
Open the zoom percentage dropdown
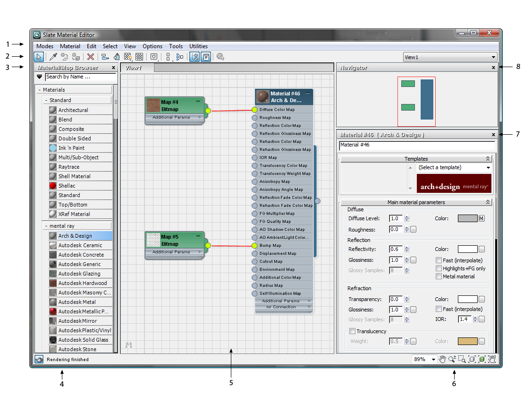[433, 359]
